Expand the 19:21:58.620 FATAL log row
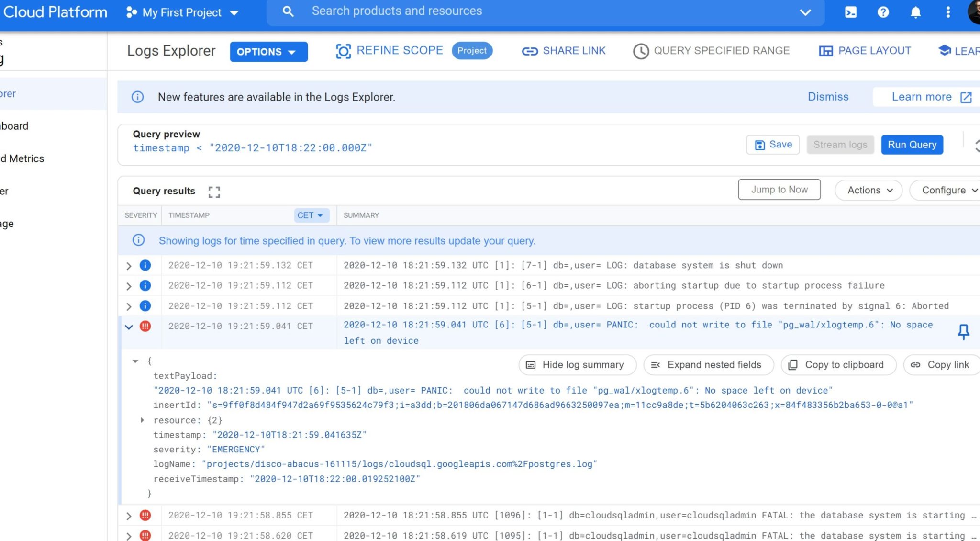This screenshot has height=541, width=980. point(128,536)
